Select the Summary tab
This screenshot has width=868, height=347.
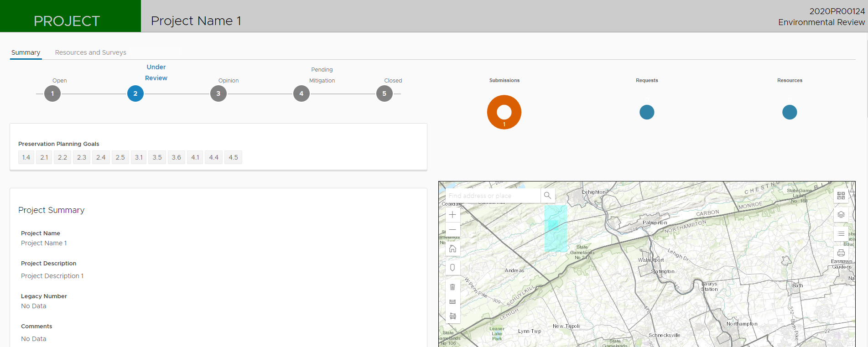(x=26, y=52)
